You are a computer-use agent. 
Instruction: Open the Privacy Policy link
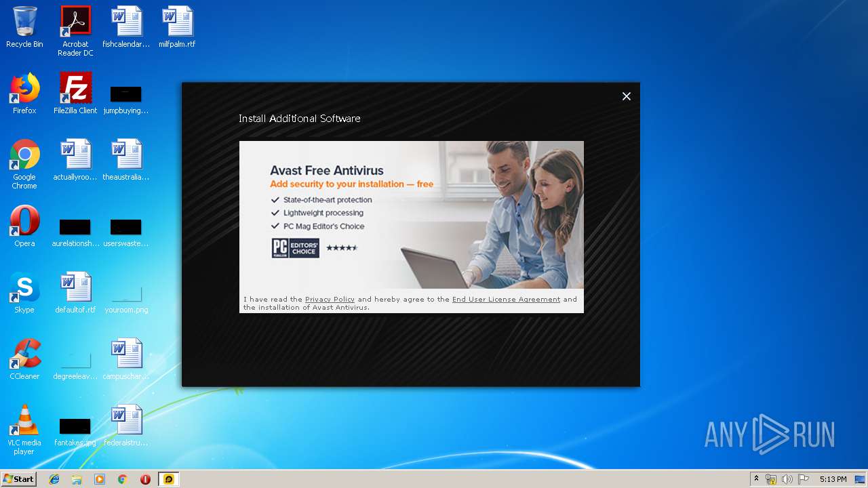[330, 300]
